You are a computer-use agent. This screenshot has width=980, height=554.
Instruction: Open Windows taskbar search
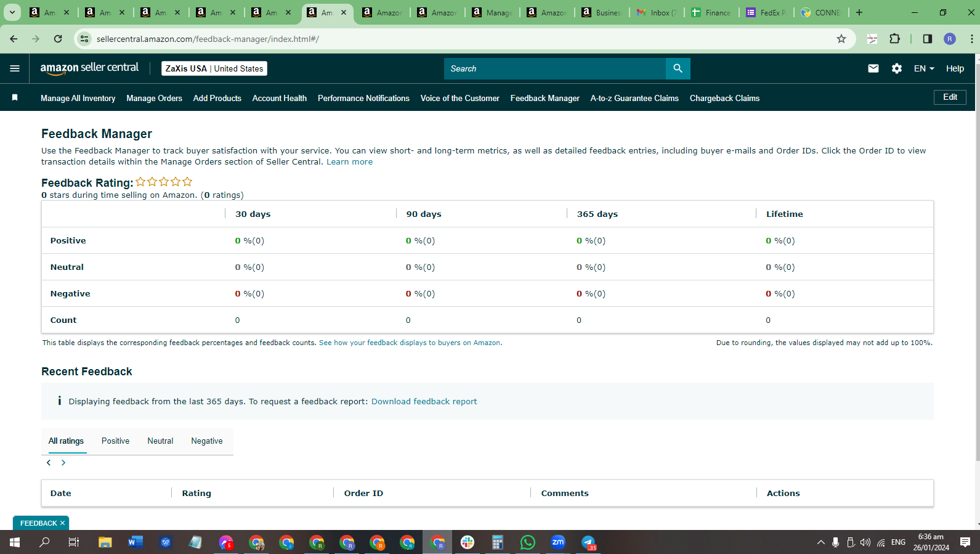[x=45, y=542]
